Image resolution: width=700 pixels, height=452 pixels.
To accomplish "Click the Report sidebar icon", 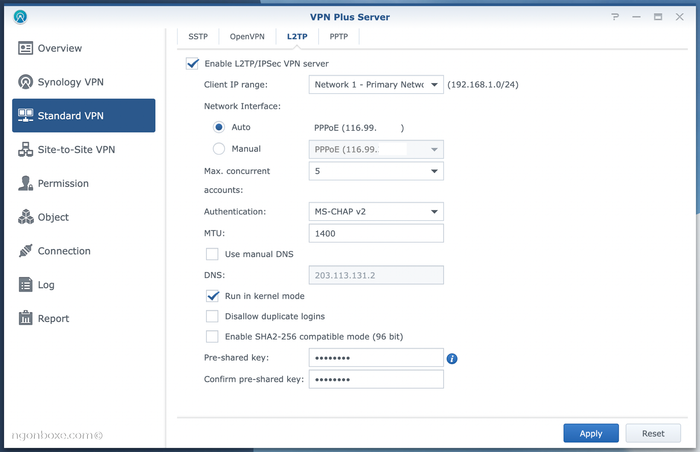I will click(25, 318).
